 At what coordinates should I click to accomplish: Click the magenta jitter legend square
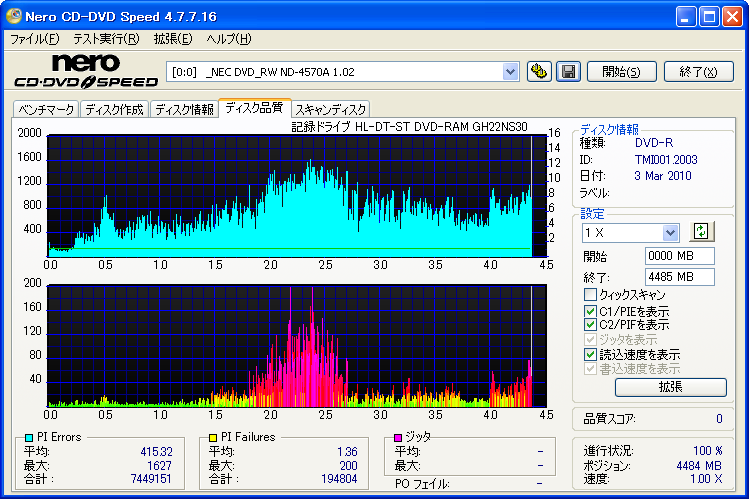(x=397, y=437)
